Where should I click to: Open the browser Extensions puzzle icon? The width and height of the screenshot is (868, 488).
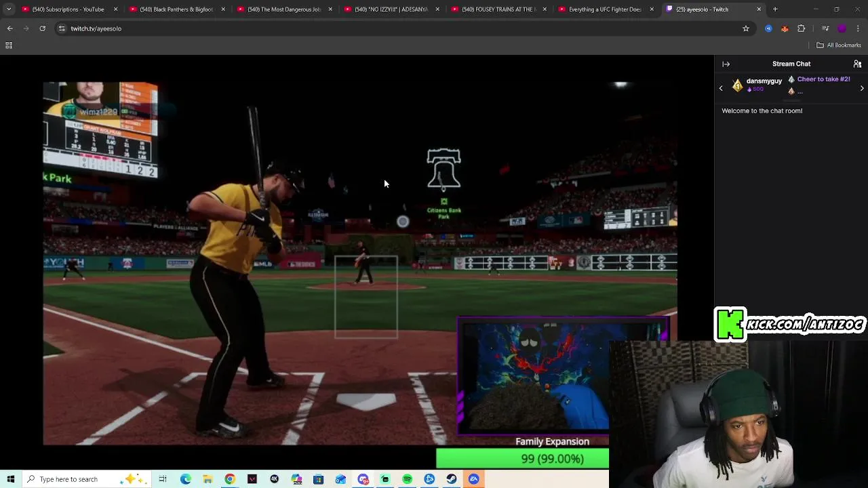[x=801, y=28]
